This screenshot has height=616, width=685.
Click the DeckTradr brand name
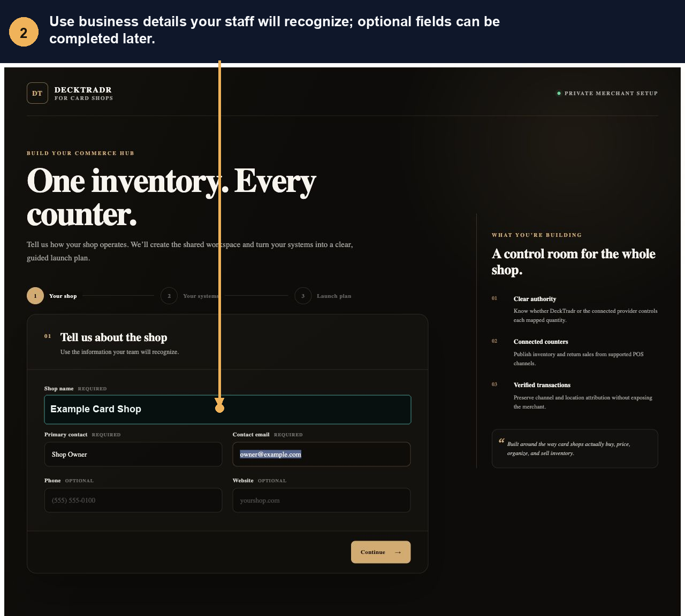click(x=83, y=90)
